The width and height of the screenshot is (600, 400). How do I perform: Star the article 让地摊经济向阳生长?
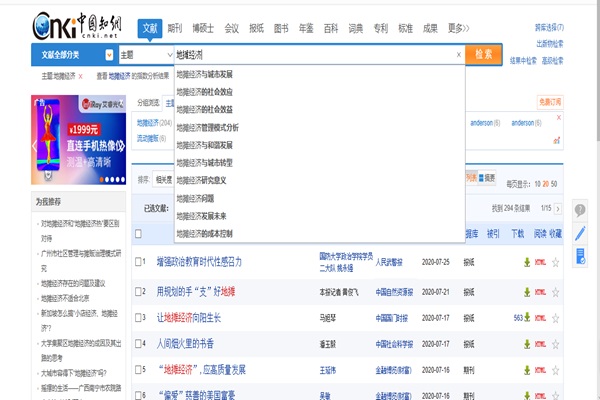pos(555,318)
